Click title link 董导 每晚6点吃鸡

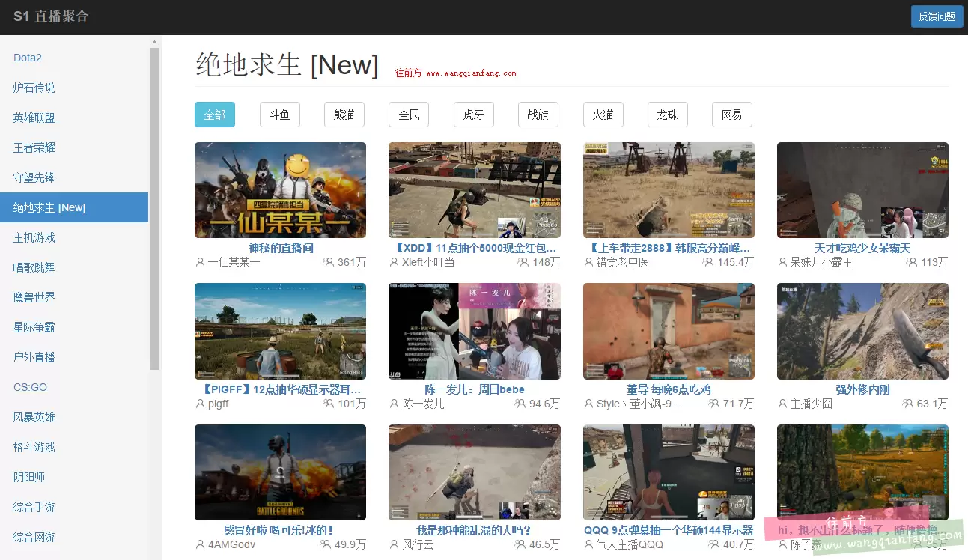(669, 389)
